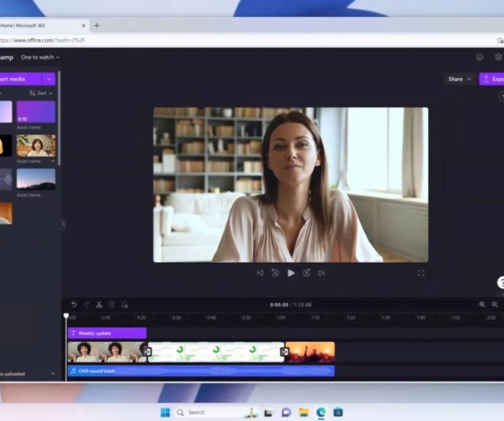
Task: Select the sunset concert clip on timeline
Action: point(311,352)
